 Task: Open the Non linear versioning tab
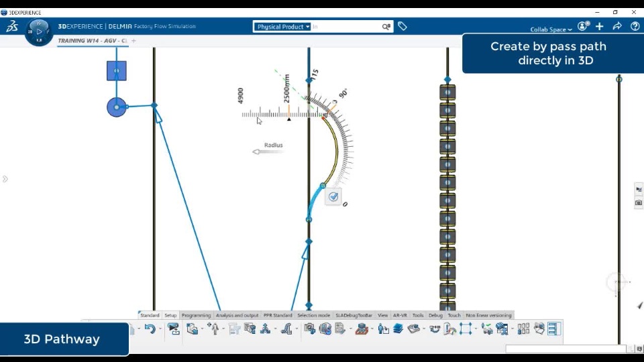pos(488,315)
